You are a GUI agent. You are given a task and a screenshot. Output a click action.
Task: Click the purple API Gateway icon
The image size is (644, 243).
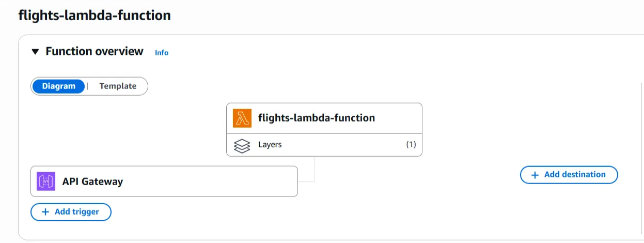click(46, 181)
